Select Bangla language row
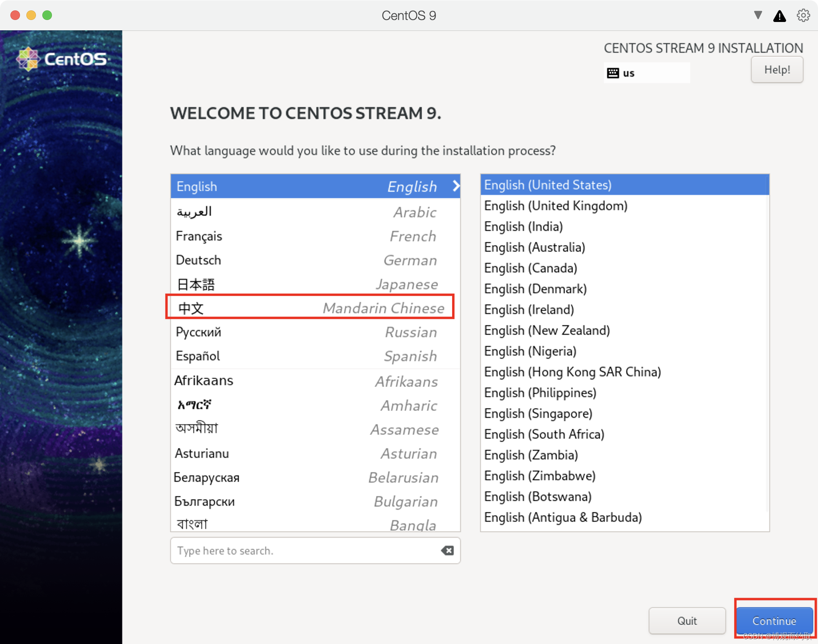The height and width of the screenshot is (644, 818). pos(315,523)
